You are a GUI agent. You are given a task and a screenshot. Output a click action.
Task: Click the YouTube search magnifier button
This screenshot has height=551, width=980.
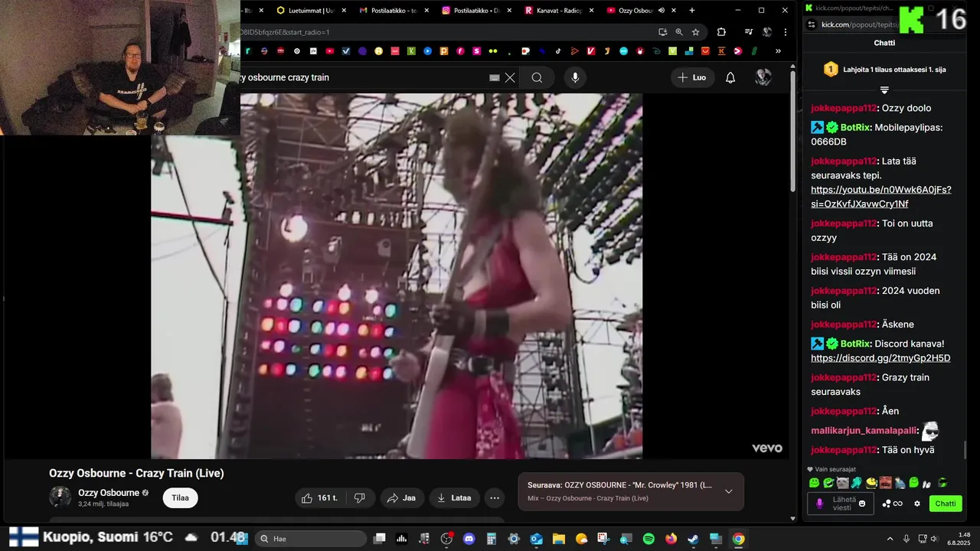pyautogui.click(x=537, y=77)
